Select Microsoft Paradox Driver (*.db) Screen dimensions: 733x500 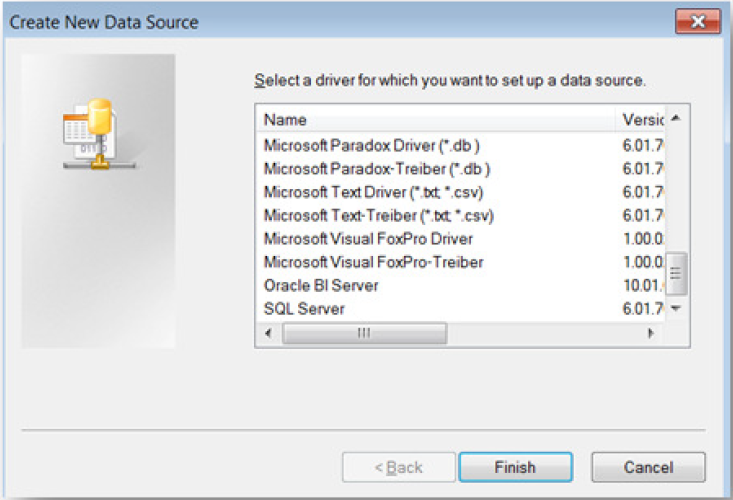[378, 145]
